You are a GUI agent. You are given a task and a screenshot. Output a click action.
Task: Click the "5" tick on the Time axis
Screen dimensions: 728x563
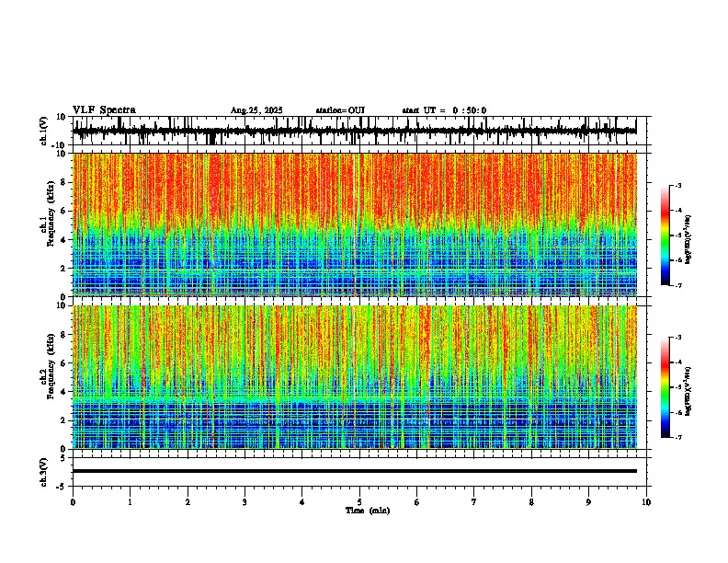[x=359, y=502]
